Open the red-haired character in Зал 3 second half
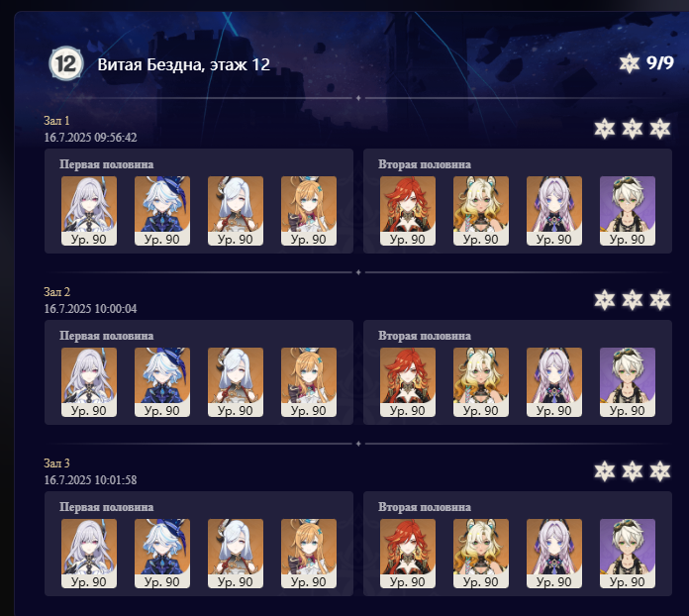Screen dimensions: 689x616 click(407, 554)
